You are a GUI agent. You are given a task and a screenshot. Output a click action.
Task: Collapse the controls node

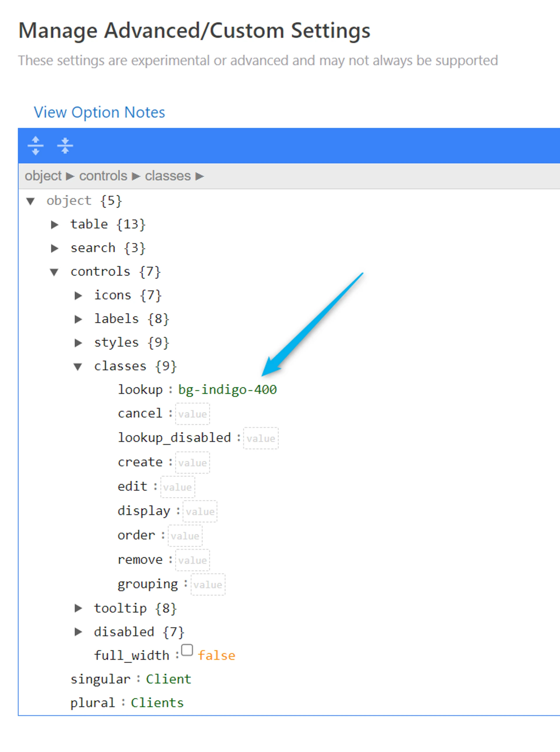(54, 272)
